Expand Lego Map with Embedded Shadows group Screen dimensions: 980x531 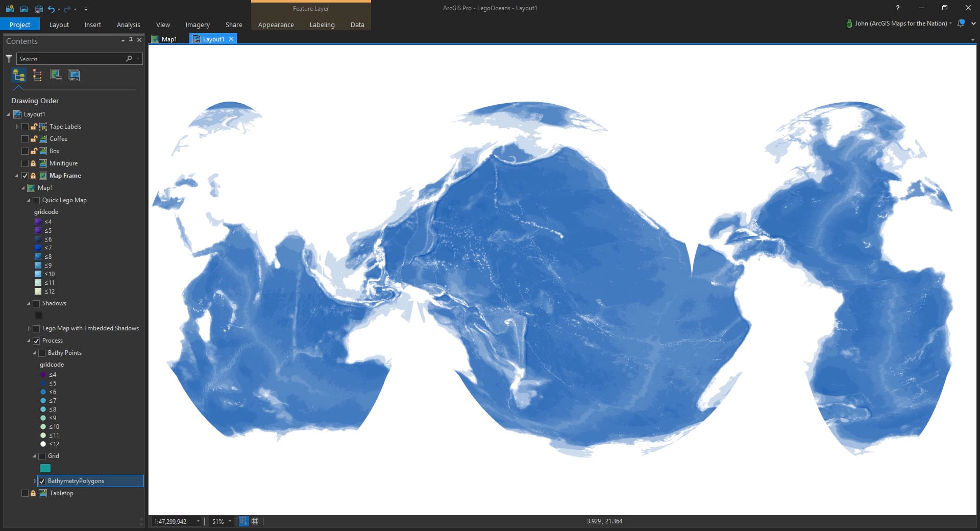coord(29,328)
